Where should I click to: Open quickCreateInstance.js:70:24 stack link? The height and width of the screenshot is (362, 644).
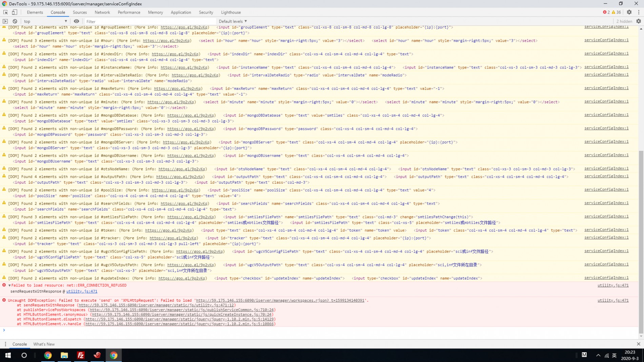tap(182, 315)
